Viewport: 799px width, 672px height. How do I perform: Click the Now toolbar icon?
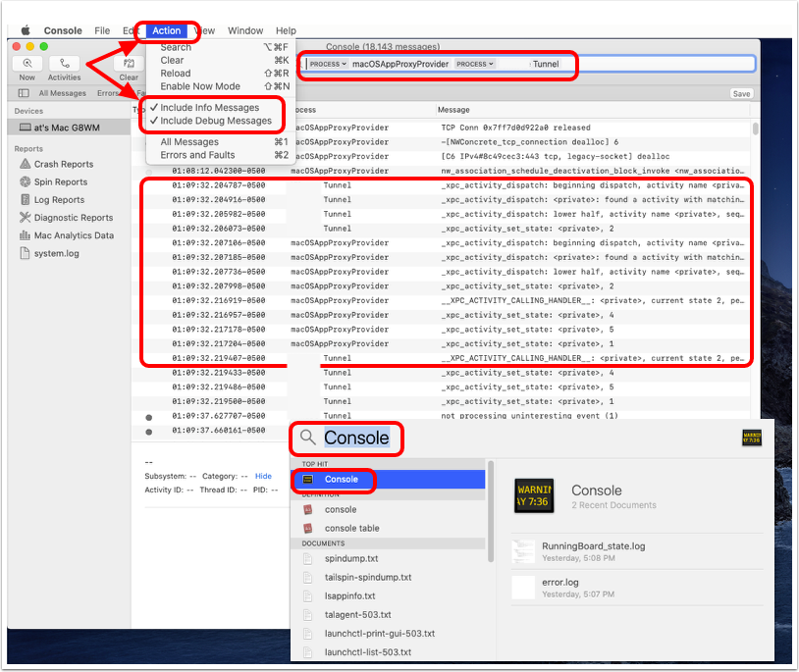pos(27,64)
